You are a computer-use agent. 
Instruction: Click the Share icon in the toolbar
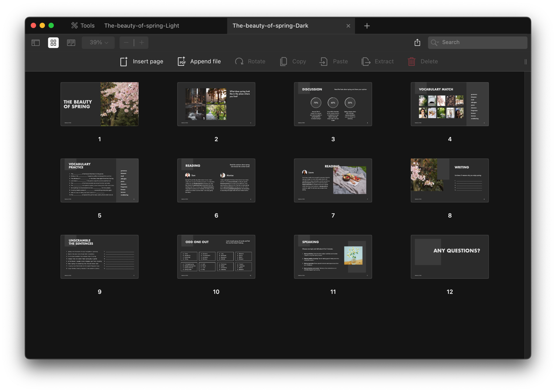tap(417, 43)
